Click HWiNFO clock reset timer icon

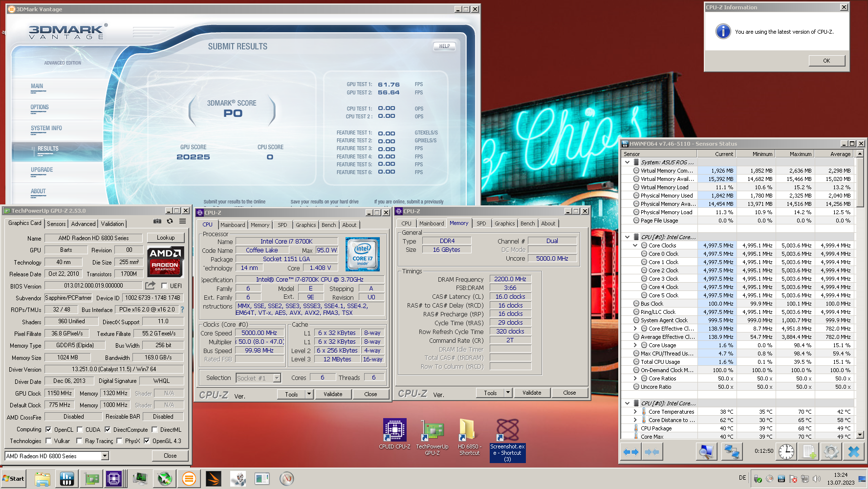coord(786,452)
